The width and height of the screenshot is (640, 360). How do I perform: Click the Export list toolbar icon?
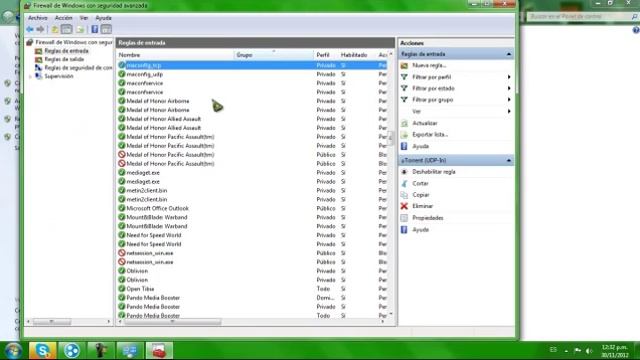80,29
